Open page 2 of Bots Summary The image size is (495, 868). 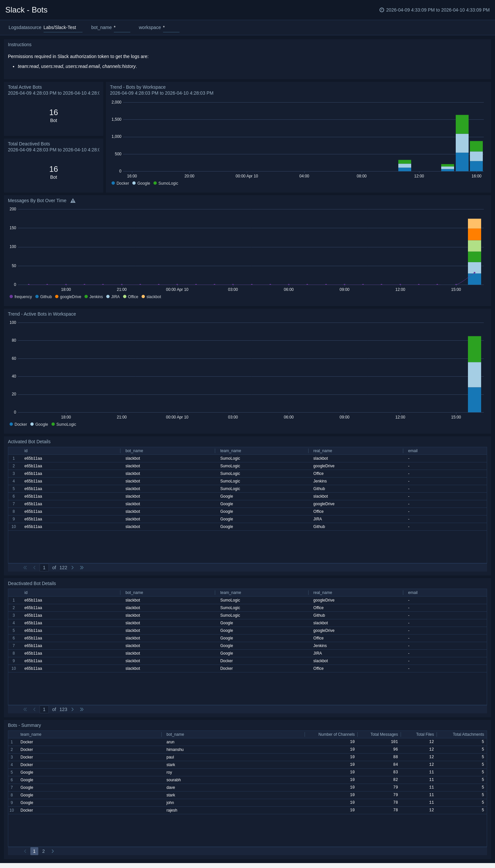click(44, 851)
